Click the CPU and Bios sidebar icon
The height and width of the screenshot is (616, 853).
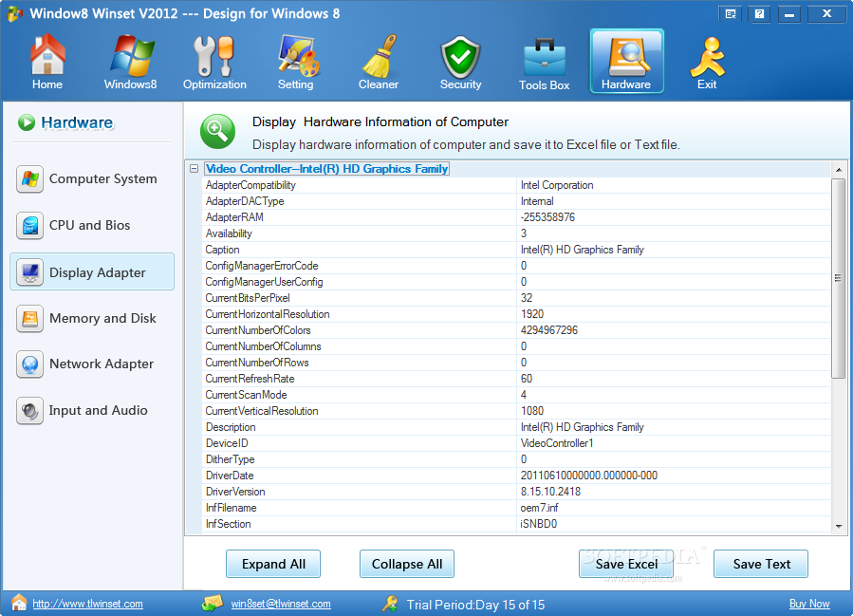pyautogui.click(x=30, y=225)
